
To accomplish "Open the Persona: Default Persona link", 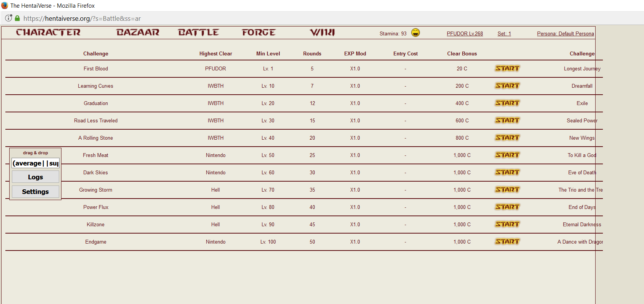I will (566, 33).
